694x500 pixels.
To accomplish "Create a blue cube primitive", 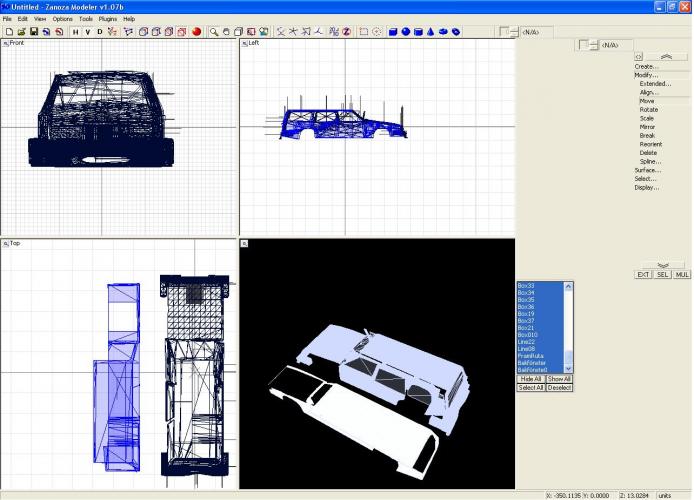I will tap(393, 32).
